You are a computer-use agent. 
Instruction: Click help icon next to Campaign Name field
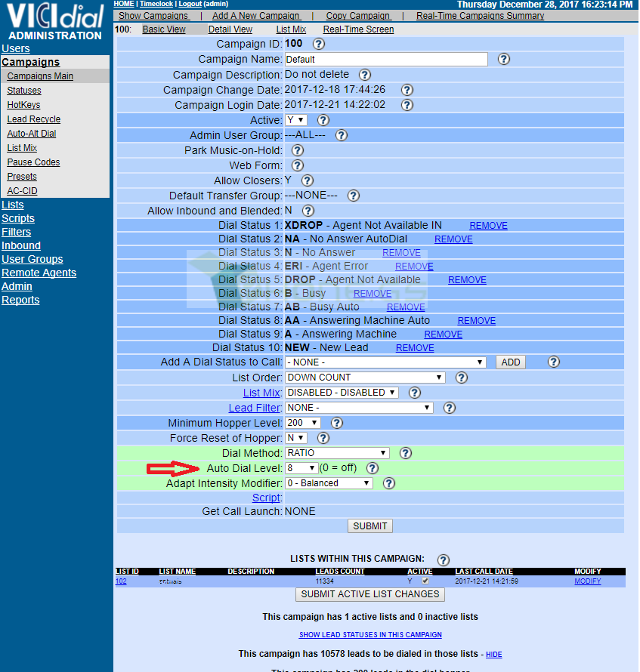[x=503, y=59]
